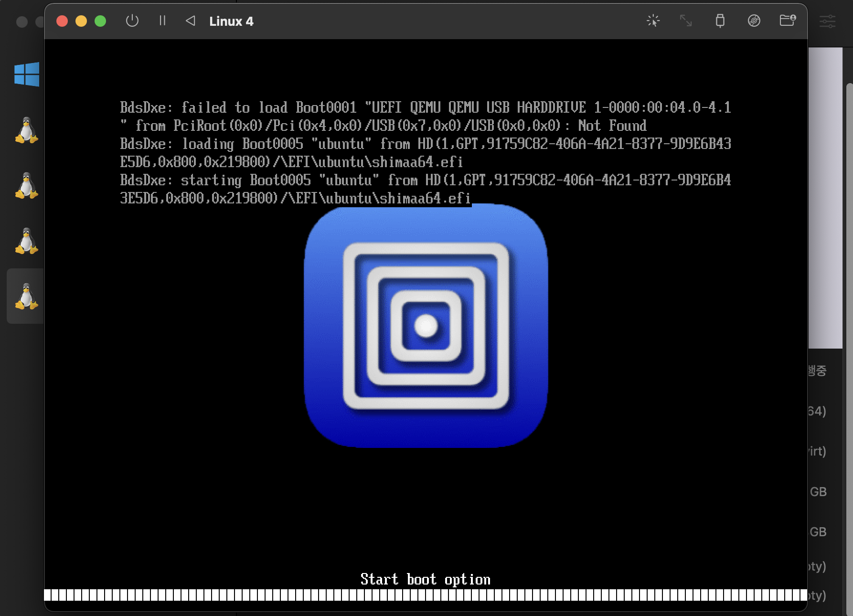Select the third penguin VM from top
Screen dimensions: 853x616
pyautogui.click(x=27, y=241)
